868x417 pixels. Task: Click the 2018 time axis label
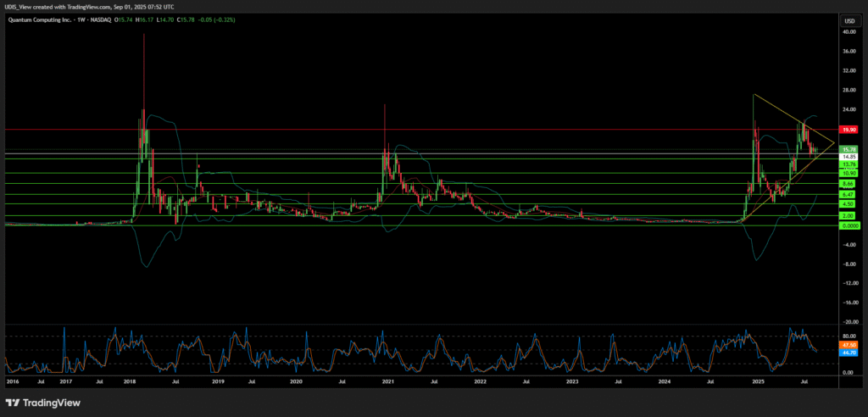point(129,382)
